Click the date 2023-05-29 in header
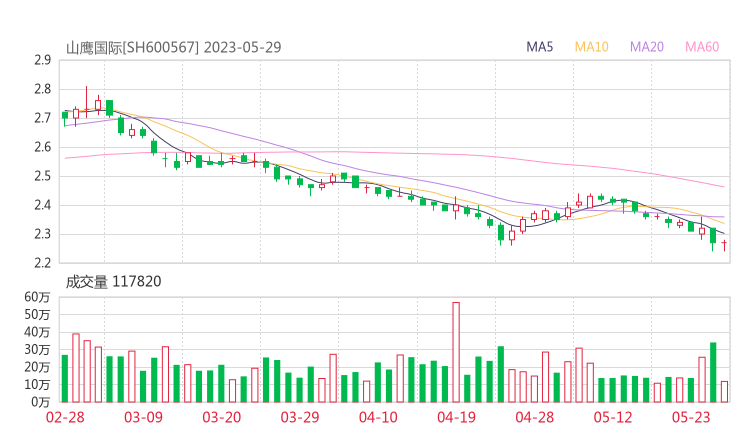The width and height of the screenshot is (740, 440). [x=240, y=47]
